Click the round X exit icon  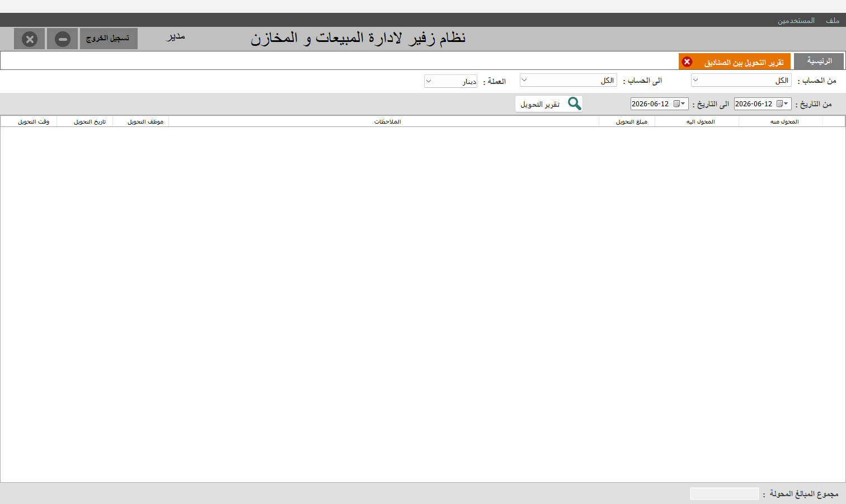(x=30, y=39)
